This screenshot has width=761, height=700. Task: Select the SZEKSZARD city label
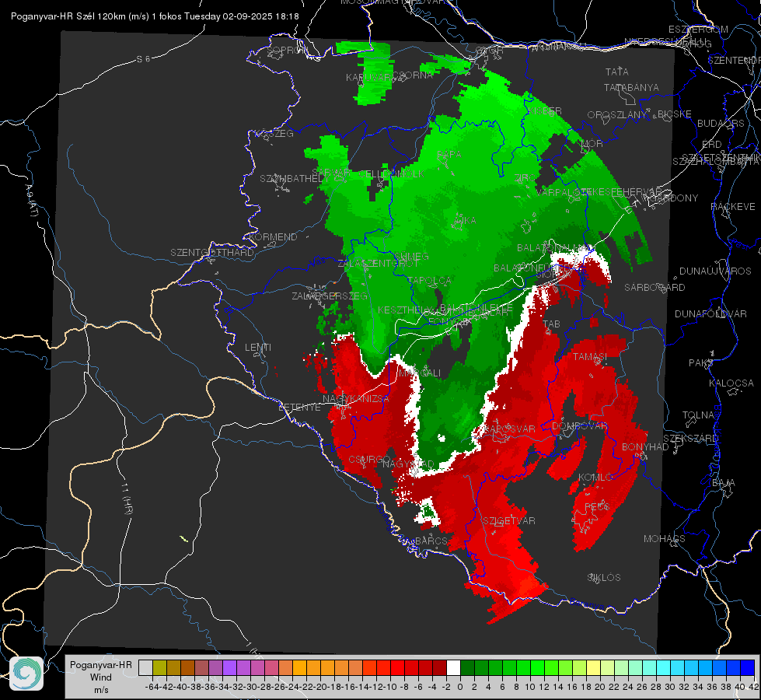click(690, 438)
